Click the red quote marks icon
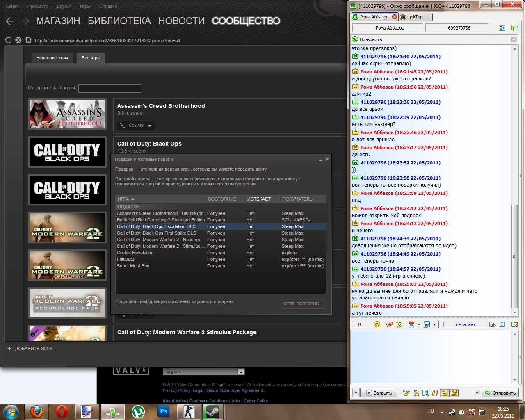This screenshot has width=525, height=420. point(390,324)
